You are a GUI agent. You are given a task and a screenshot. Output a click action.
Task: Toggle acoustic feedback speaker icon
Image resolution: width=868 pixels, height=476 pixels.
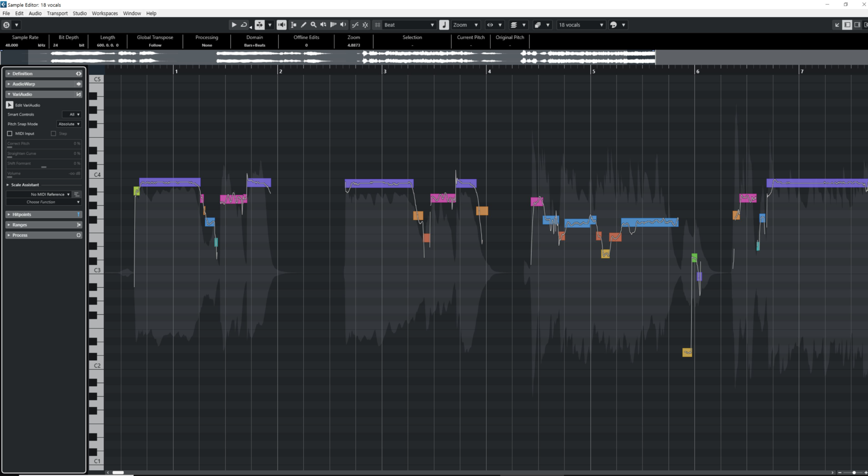coord(282,24)
